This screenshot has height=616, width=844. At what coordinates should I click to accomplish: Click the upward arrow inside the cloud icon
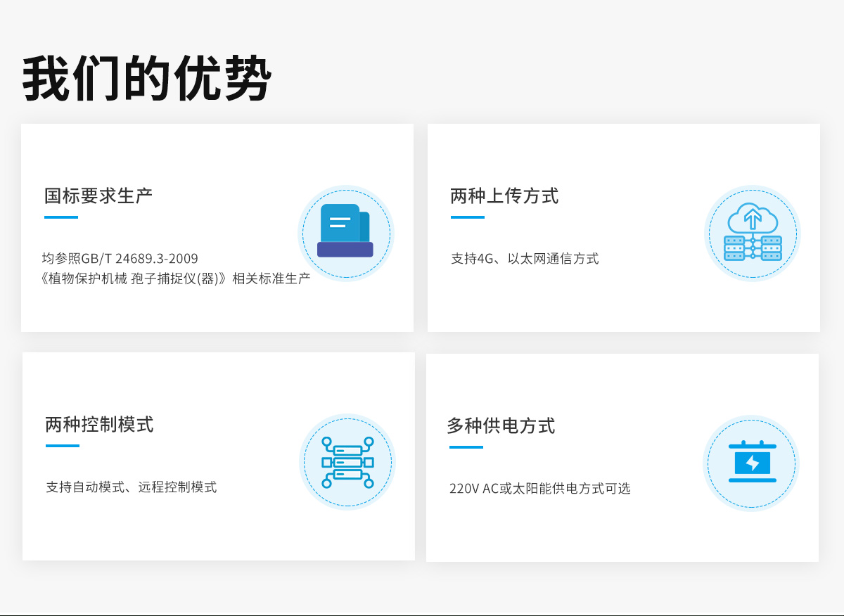coord(753,219)
